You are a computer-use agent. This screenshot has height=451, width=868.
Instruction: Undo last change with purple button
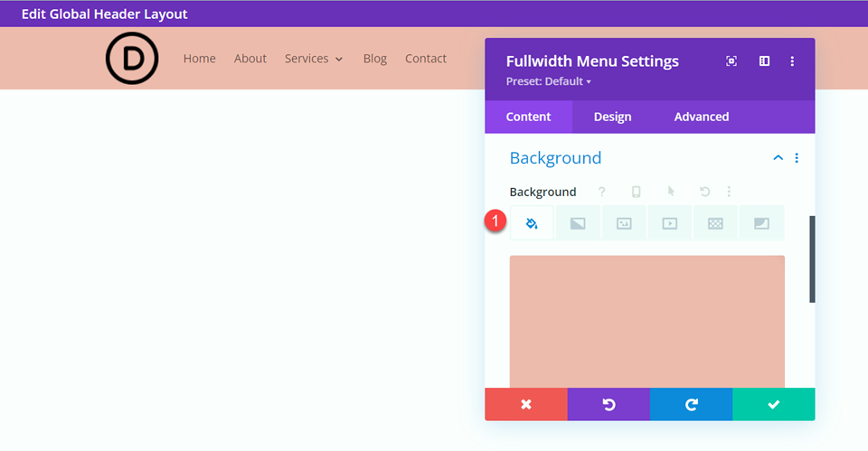coord(609,405)
